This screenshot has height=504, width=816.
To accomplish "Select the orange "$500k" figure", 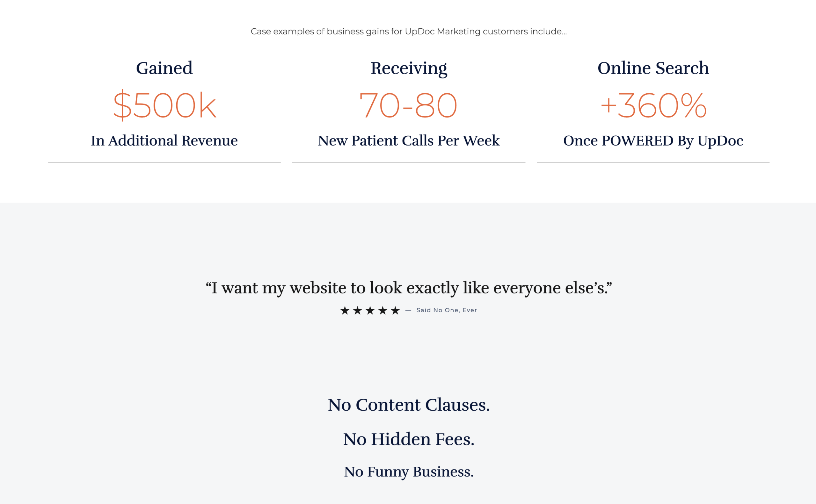I will (x=164, y=105).
